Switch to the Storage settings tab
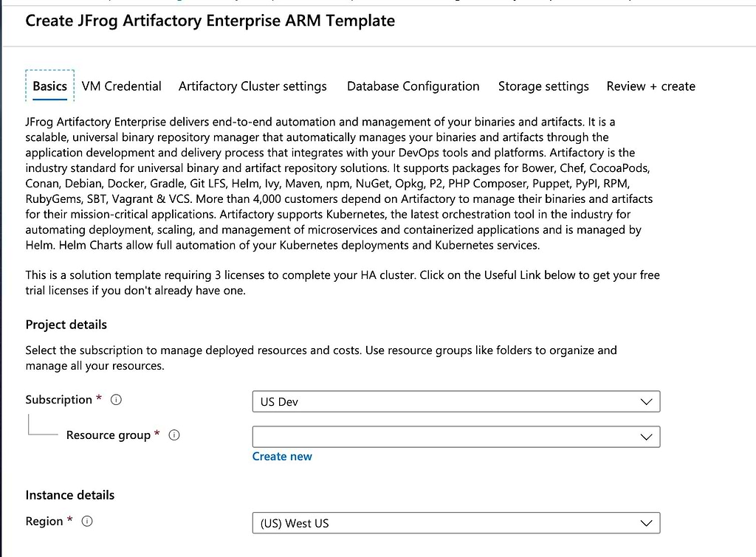756x557 pixels. point(543,86)
